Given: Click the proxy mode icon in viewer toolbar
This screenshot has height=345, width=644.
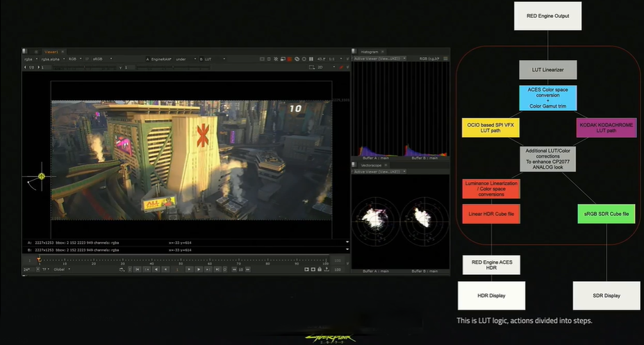Looking at the screenshot, I should coord(269,59).
